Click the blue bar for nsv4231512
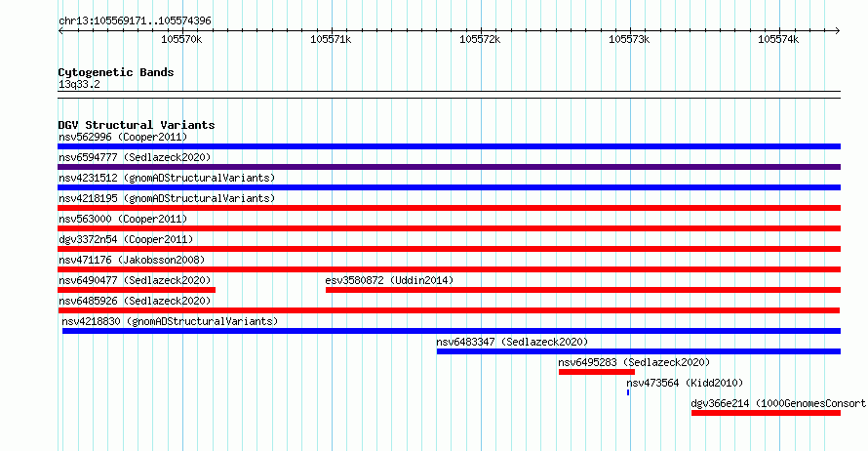Image resolution: width=868 pixels, height=451 pixels. coord(449,187)
